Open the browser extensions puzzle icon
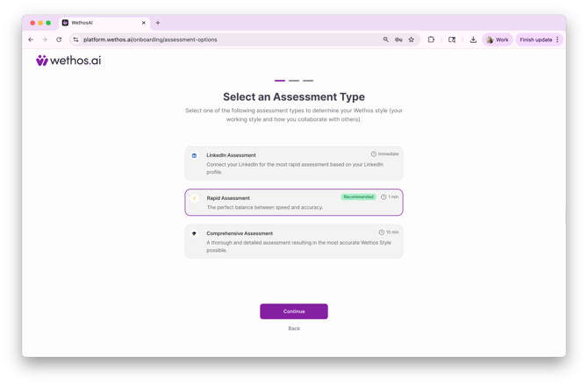The image size is (588, 386). tap(431, 39)
